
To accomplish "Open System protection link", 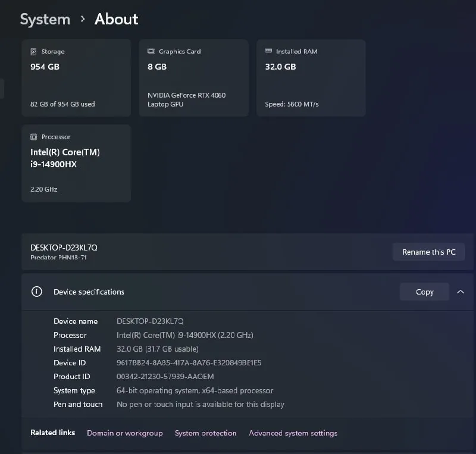I will pyautogui.click(x=205, y=433).
